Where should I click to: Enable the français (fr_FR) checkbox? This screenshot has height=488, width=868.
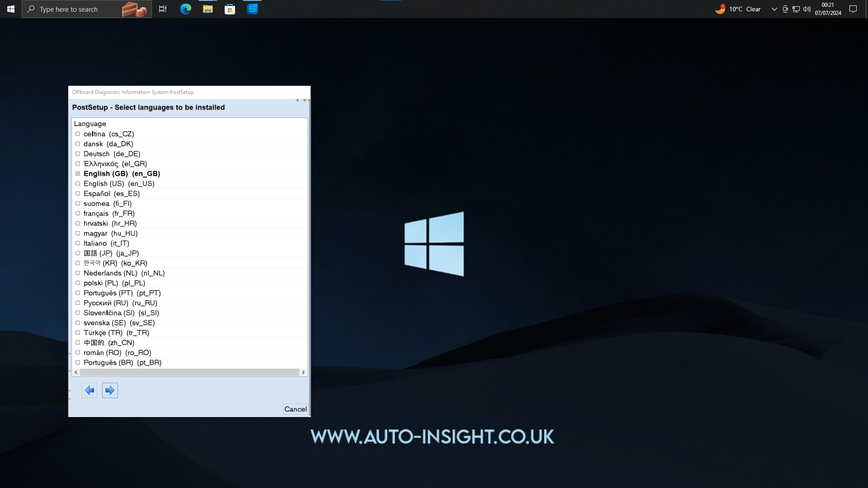[x=78, y=213]
